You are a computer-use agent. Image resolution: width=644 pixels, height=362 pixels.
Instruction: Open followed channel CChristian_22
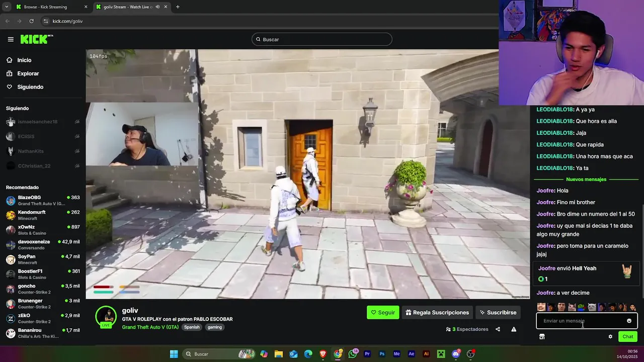click(43, 166)
